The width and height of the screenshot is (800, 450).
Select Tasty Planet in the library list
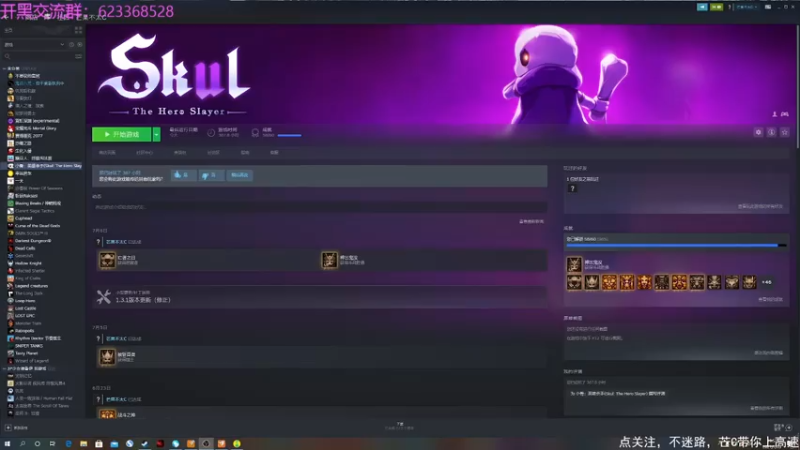click(x=27, y=353)
